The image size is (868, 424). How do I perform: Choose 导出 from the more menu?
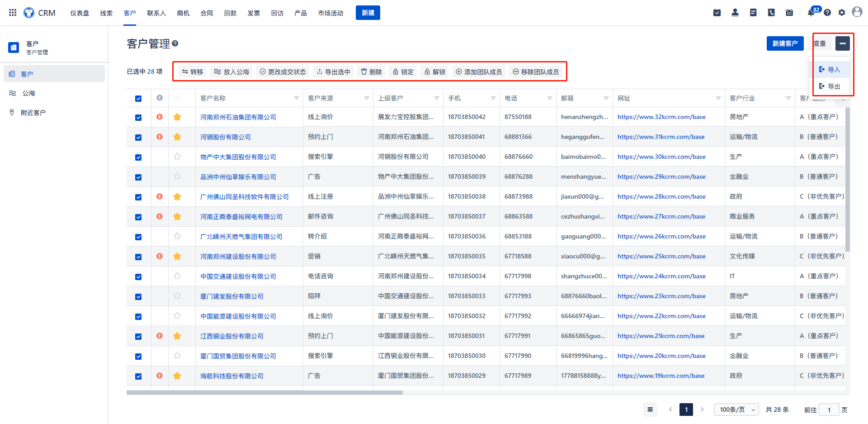[830, 86]
